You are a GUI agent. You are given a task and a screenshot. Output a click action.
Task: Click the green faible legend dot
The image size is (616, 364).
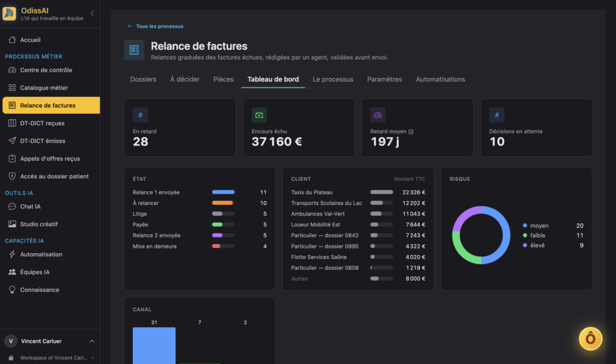point(525,235)
